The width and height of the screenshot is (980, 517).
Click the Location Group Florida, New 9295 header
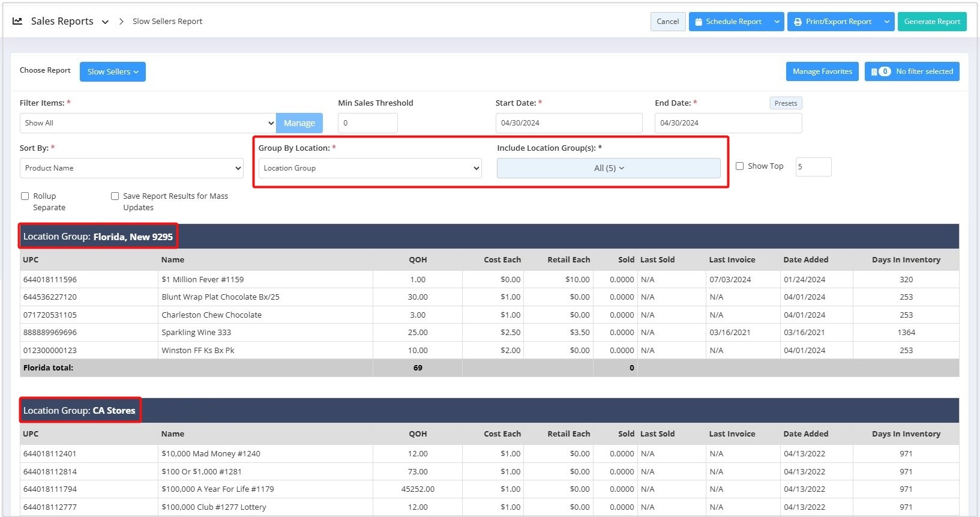tap(98, 237)
